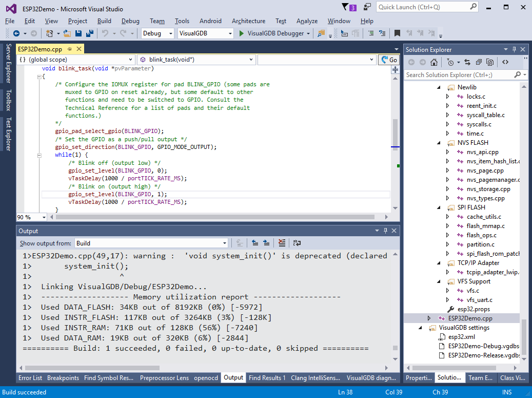Switch to the Breakpoints tab
This screenshot has height=398, width=532.
pos(63,377)
